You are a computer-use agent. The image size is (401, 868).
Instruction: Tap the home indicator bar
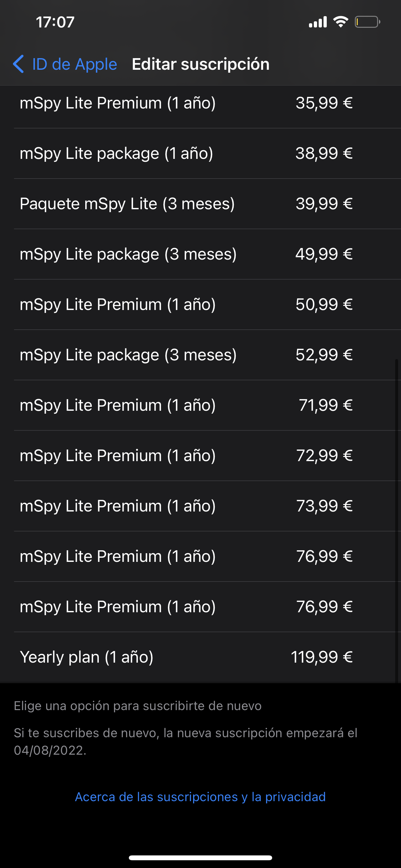click(200, 858)
